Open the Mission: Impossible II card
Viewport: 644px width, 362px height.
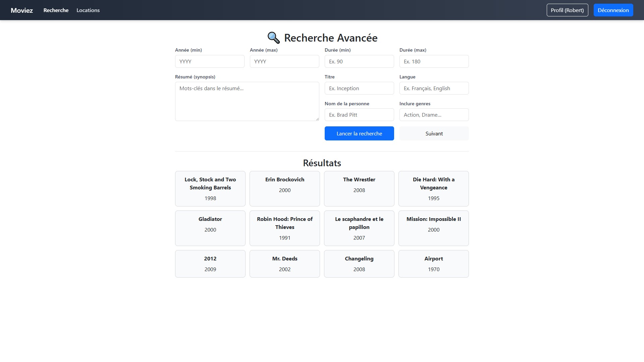(433, 228)
